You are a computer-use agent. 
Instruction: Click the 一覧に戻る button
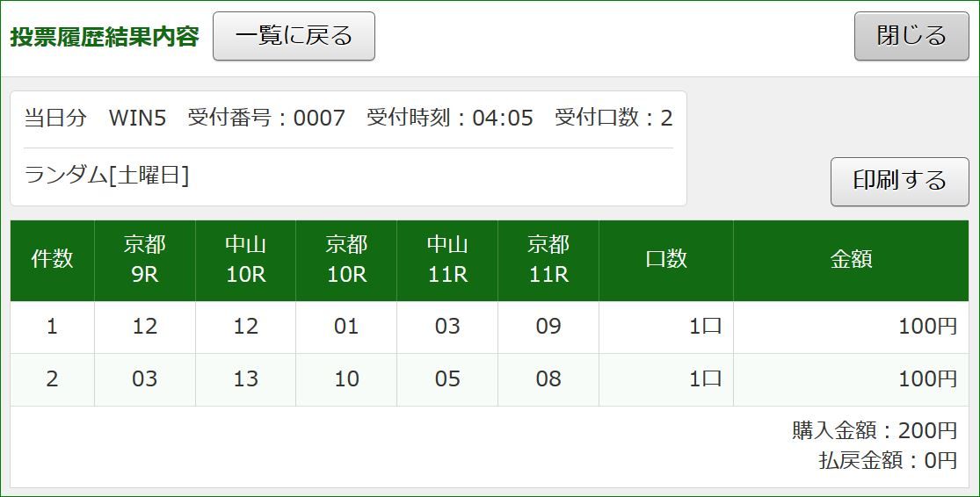pos(294,36)
